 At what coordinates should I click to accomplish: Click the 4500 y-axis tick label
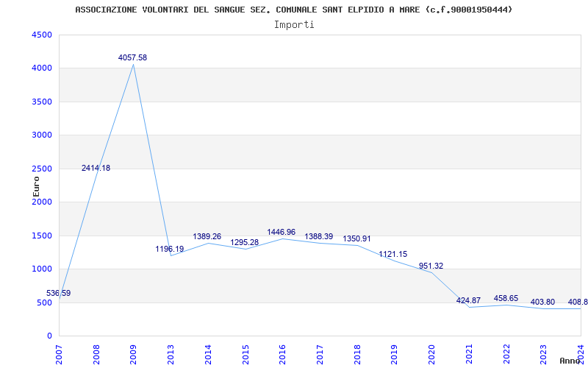(x=42, y=35)
